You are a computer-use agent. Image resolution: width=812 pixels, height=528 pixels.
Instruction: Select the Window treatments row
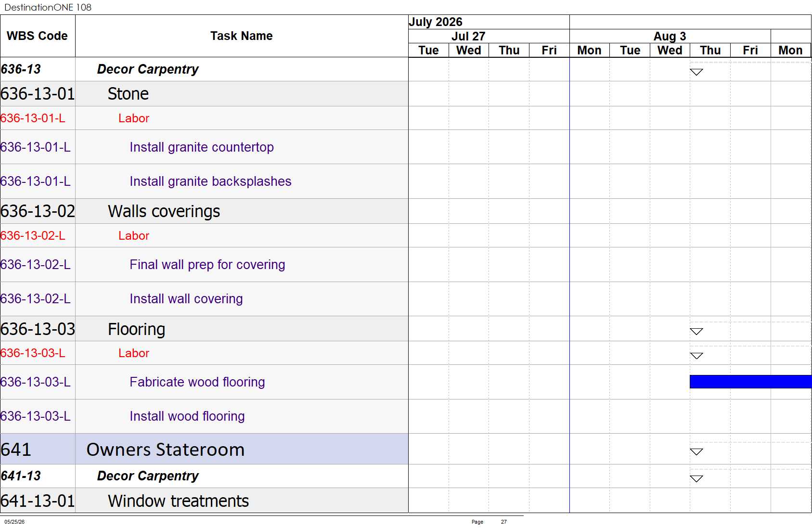click(x=204, y=501)
